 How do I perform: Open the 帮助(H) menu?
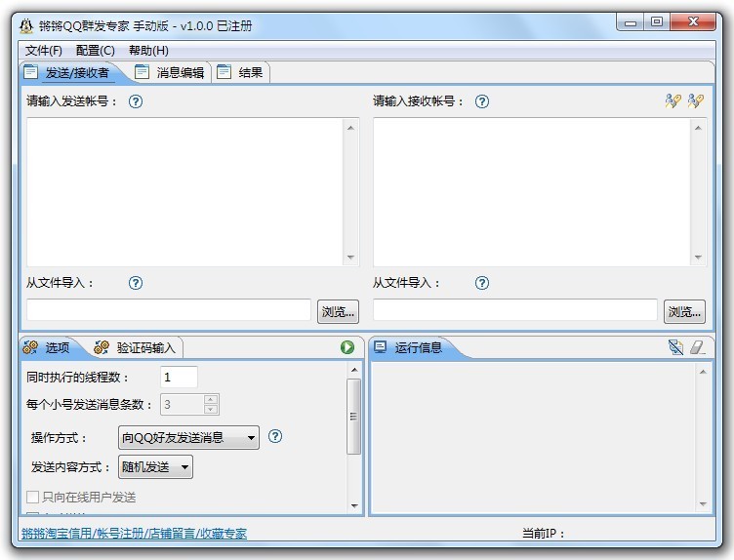[148, 51]
